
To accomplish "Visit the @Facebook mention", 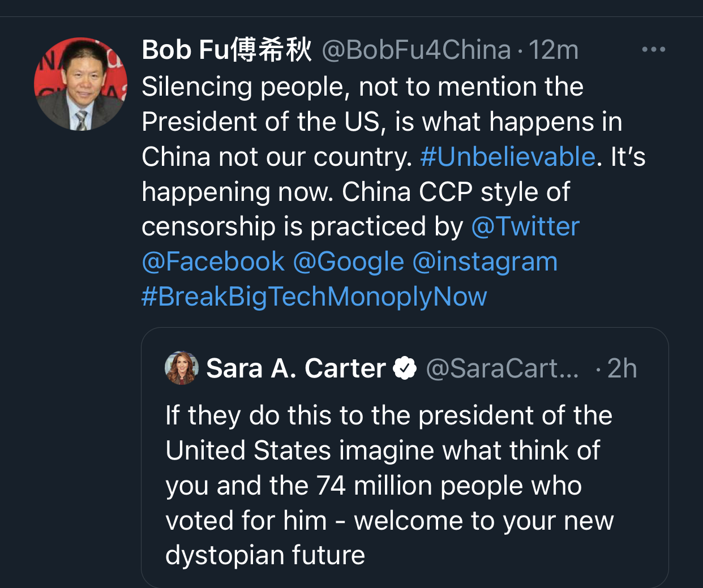I will pos(213,261).
